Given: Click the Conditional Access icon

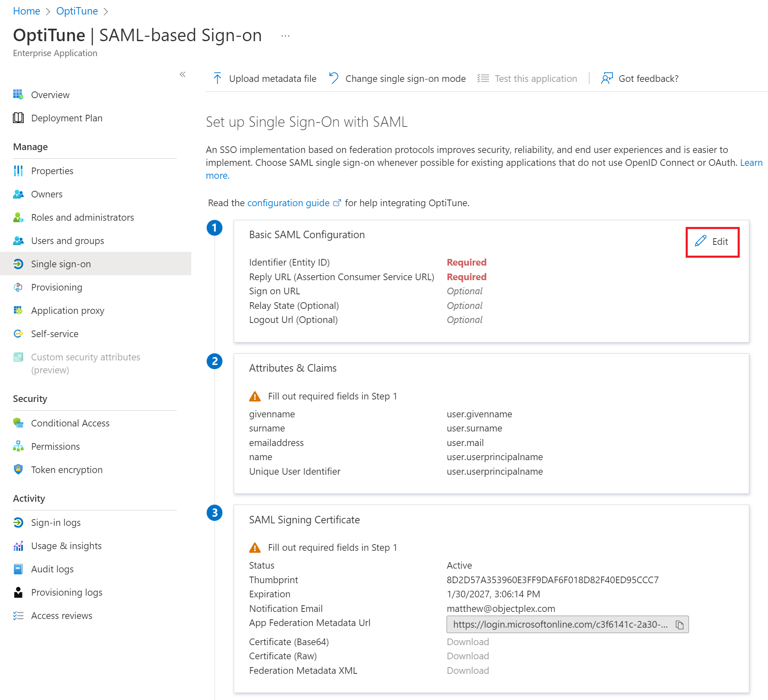Looking at the screenshot, I should click(x=18, y=423).
